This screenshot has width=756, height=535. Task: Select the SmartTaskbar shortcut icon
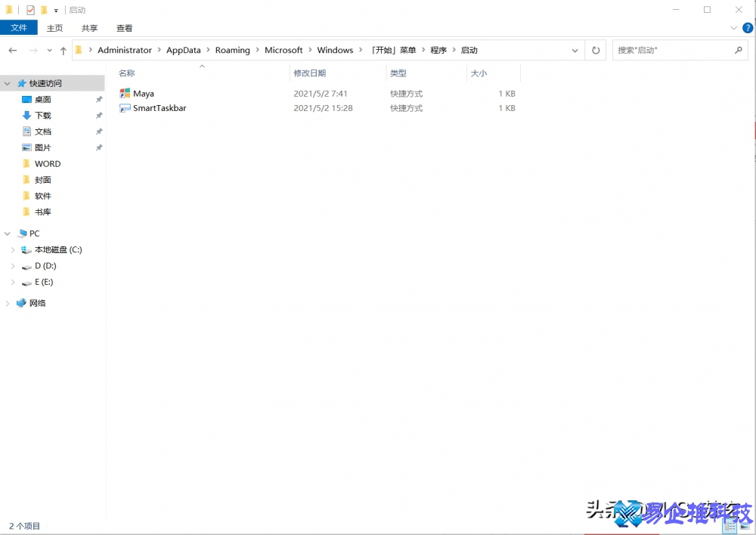pyautogui.click(x=125, y=108)
